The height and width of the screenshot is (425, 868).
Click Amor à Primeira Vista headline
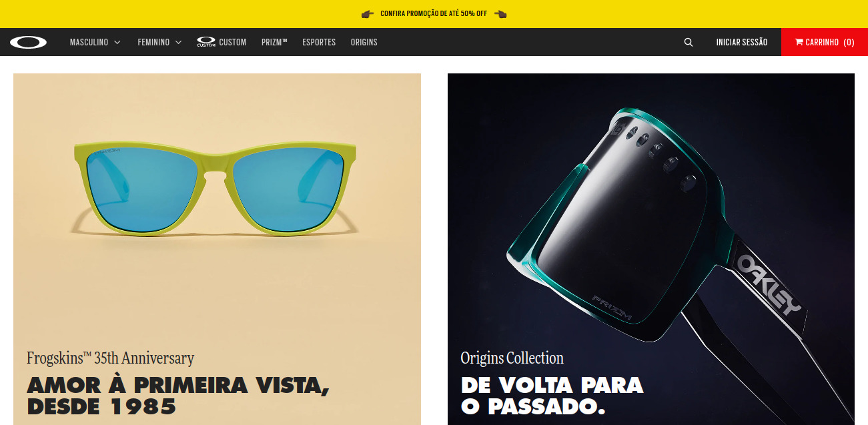(x=179, y=396)
